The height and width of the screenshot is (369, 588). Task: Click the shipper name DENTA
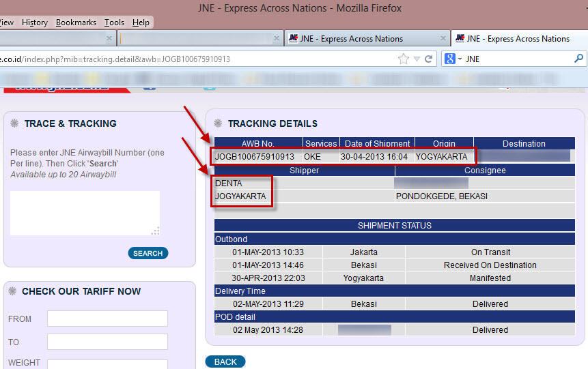click(228, 183)
